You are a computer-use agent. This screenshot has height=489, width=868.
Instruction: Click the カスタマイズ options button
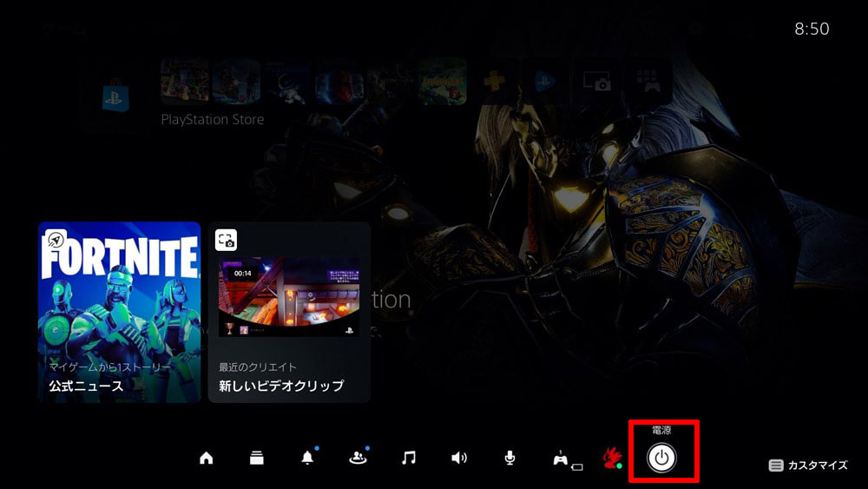[x=808, y=466]
